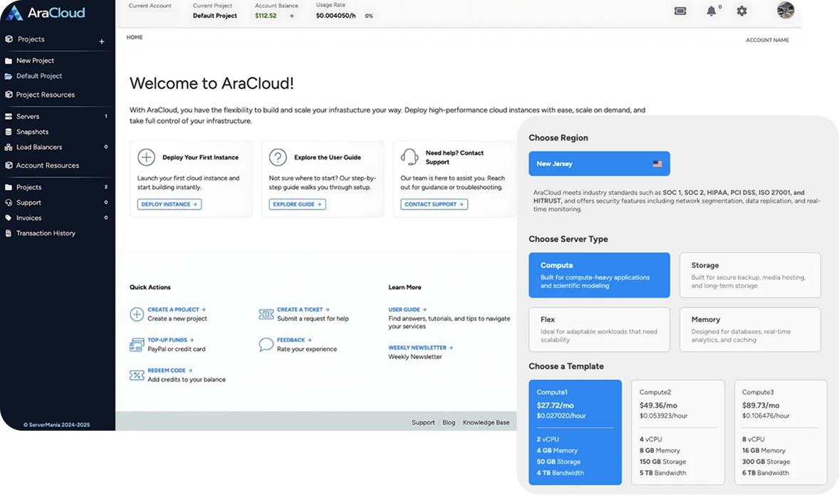The width and height of the screenshot is (839, 504).
Task: Open settings via the gear icon
Action: click(x=741, y=11)
